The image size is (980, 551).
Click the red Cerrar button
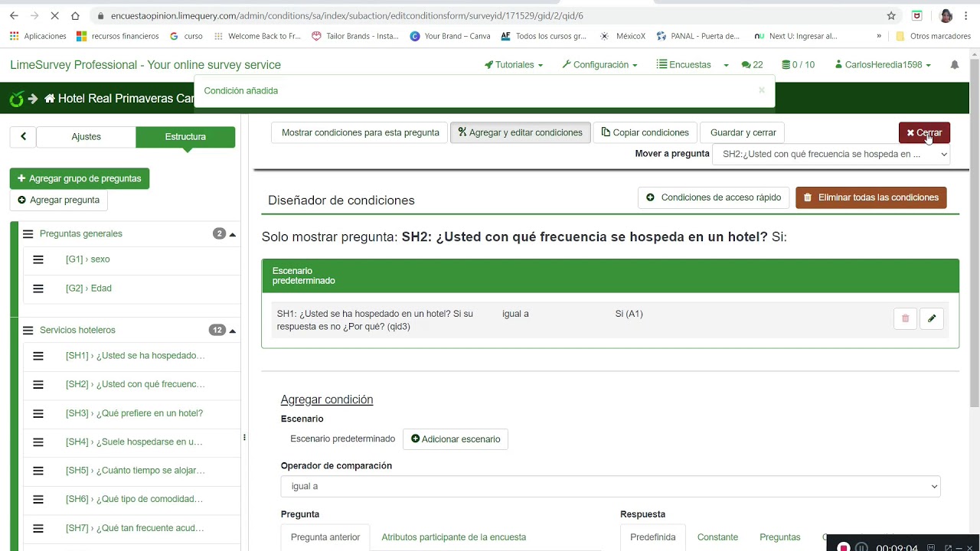924,132
